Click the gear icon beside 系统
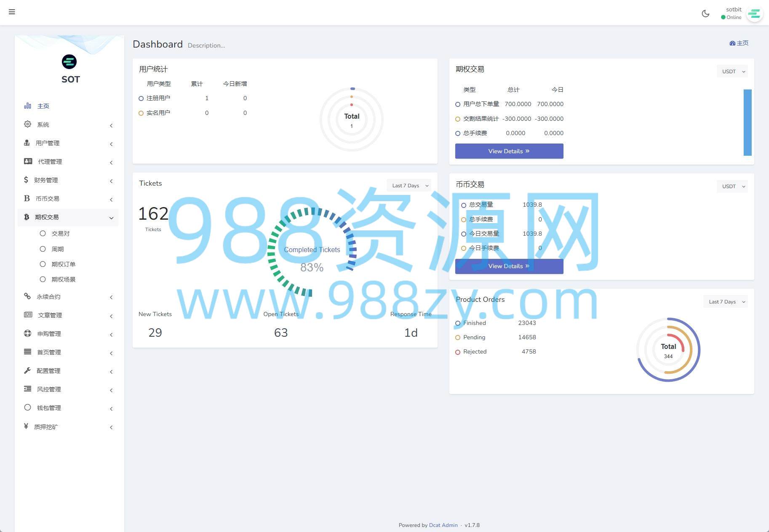 click(27, 124)
